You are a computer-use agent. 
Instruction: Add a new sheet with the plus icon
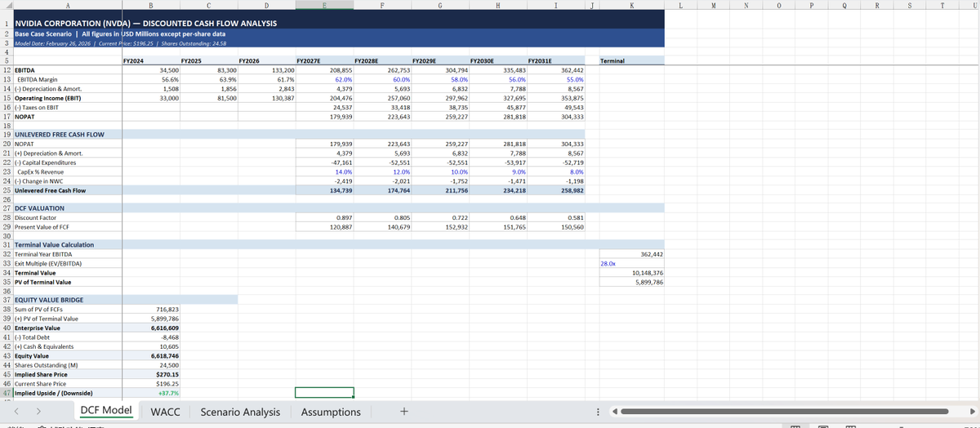point(403,412)
